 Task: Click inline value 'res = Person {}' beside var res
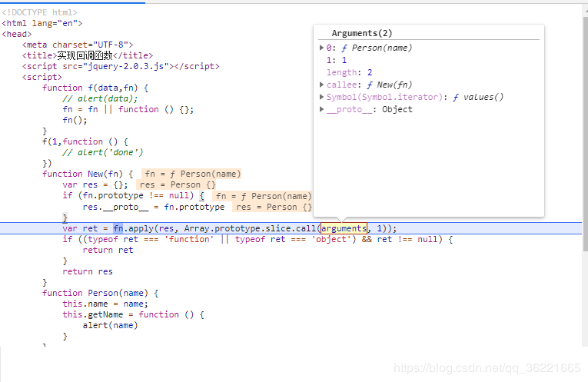click(x=177, y=184)
